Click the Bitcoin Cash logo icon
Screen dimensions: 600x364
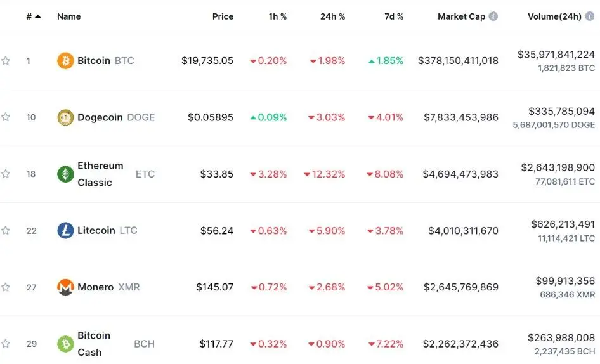[x=65, y=344]
